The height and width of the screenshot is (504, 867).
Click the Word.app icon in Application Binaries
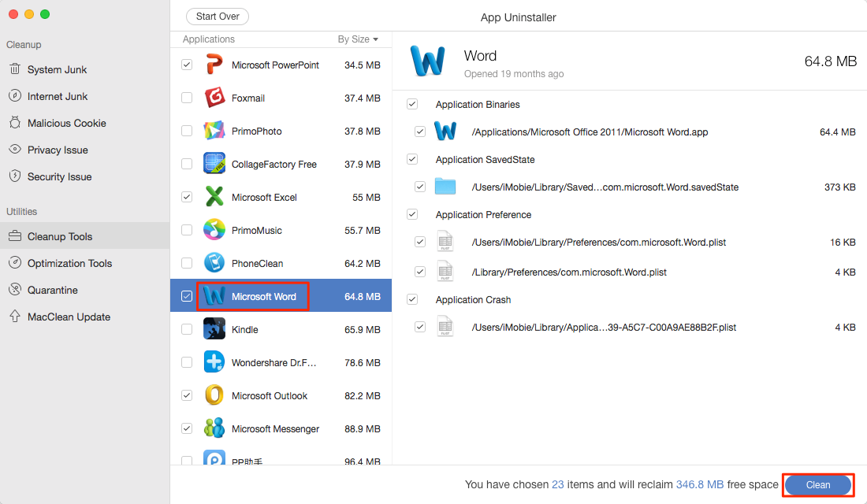[x=445, y=131]
